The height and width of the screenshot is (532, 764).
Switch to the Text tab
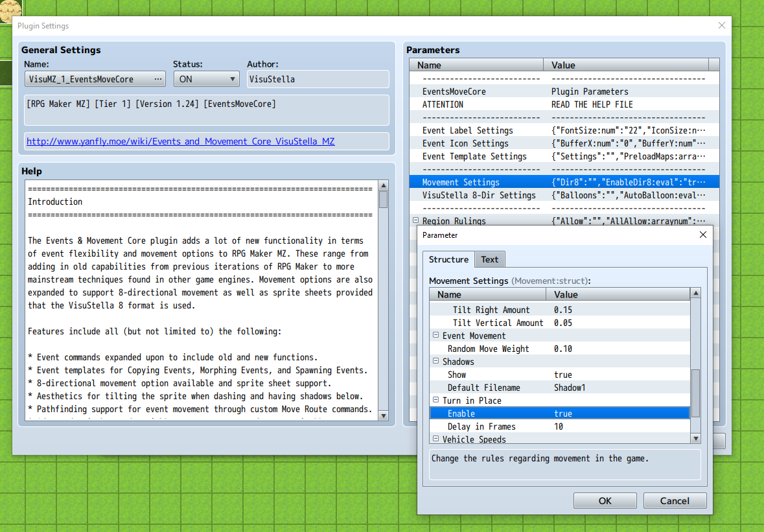490,259
